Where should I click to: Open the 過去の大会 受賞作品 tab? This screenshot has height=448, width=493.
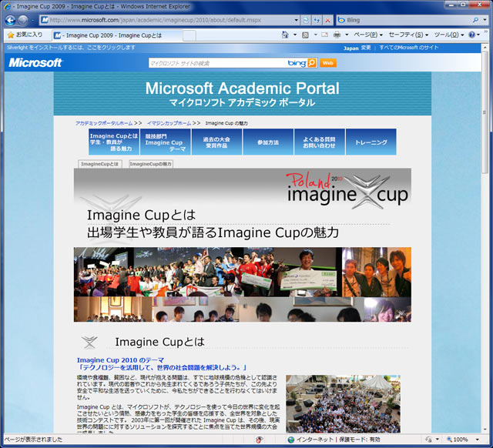tap(216, 142)
